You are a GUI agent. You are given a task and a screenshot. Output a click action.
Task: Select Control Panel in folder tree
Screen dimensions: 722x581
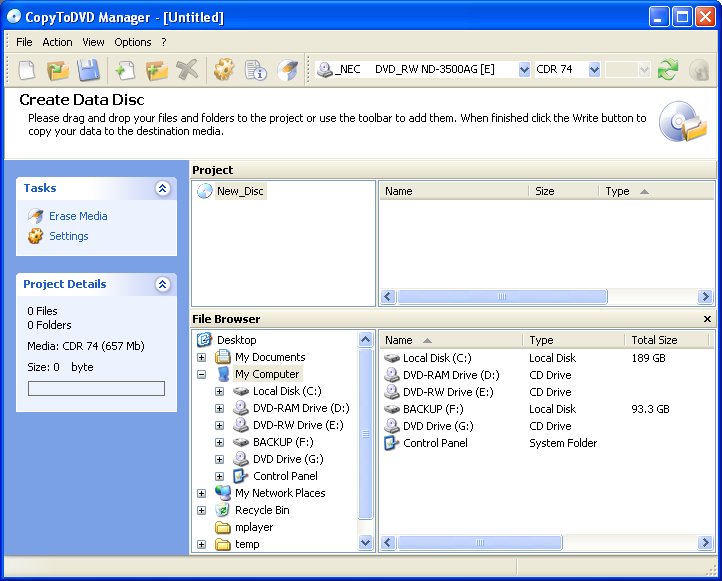pos(285,476)
